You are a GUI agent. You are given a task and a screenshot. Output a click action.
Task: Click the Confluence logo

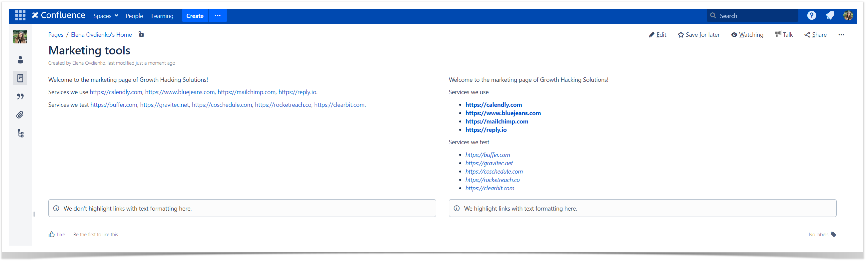coord(59,16)
